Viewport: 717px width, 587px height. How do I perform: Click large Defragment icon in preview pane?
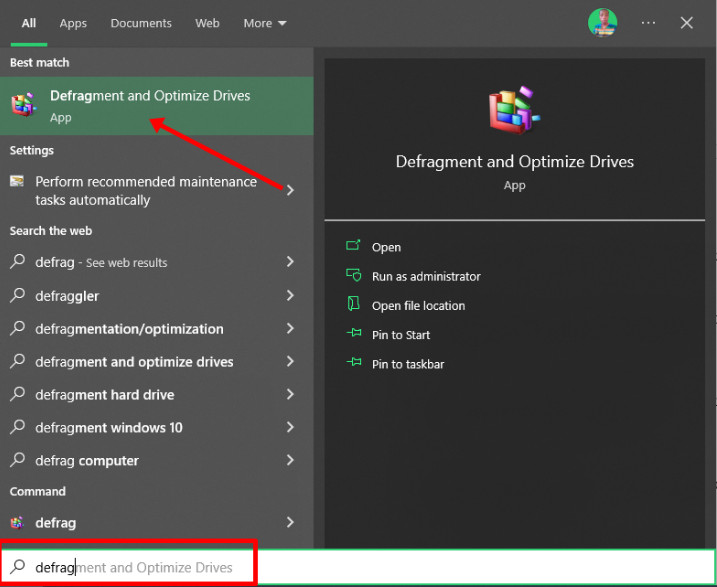[x=514, y=110]
